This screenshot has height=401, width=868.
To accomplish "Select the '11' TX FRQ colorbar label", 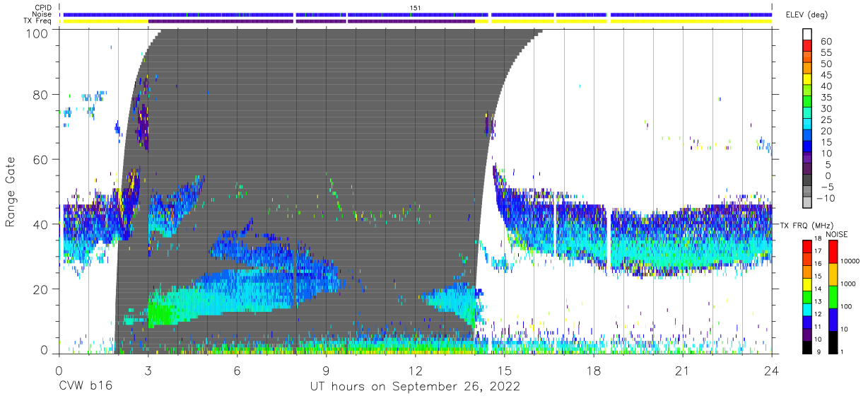I will pyautogui.click(x=818, y=327).
